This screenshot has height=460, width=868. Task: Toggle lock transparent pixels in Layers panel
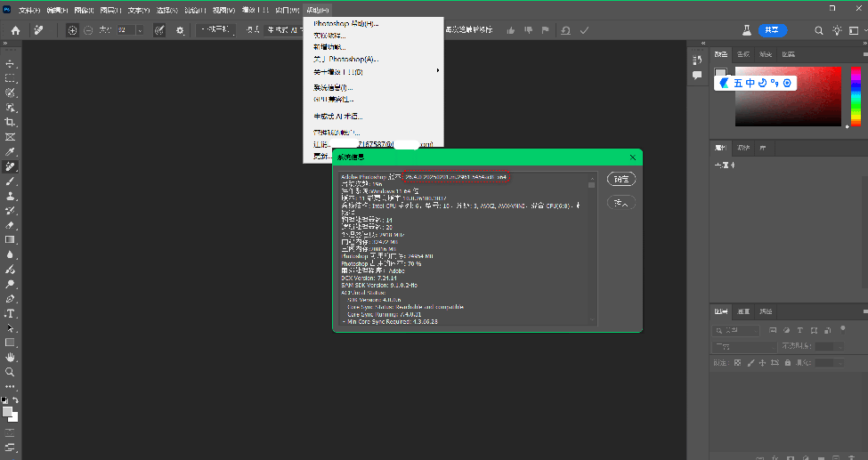pos(737,363)
